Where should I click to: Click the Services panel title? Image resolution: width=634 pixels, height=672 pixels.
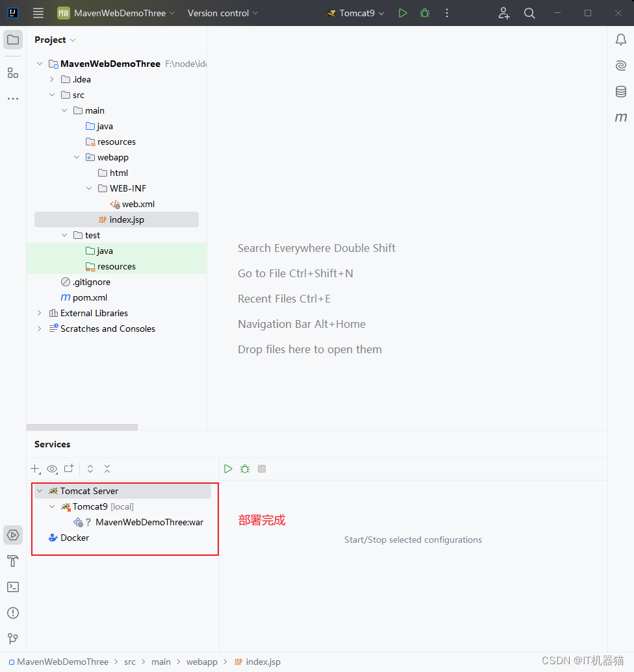point(53,444)
